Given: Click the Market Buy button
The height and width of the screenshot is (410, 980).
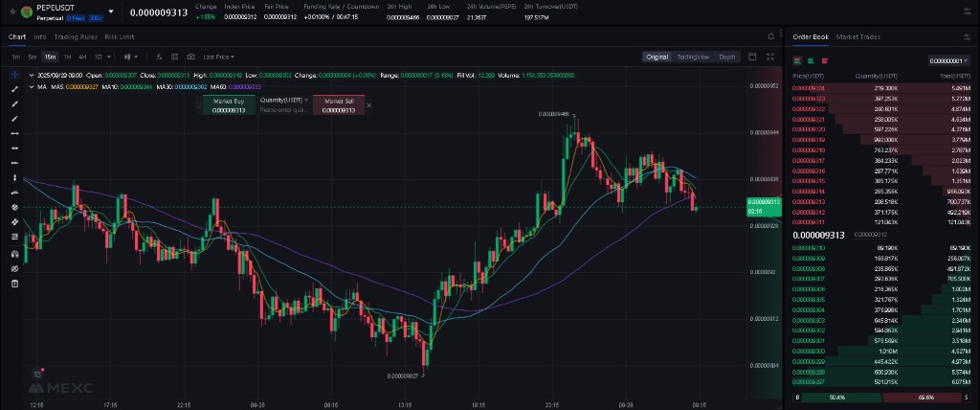Looking at the screenshot, I should click(x=228, y=105).
